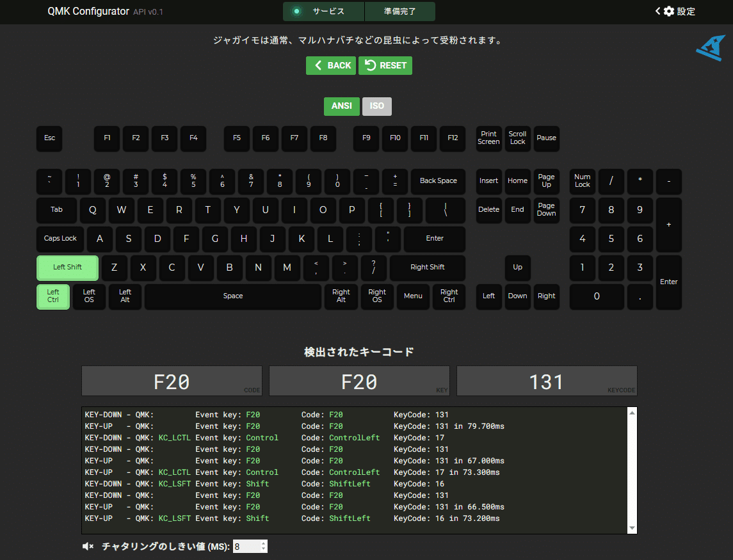Click the Page Up key
The image size is (733, 560).
tap(547, 181)
